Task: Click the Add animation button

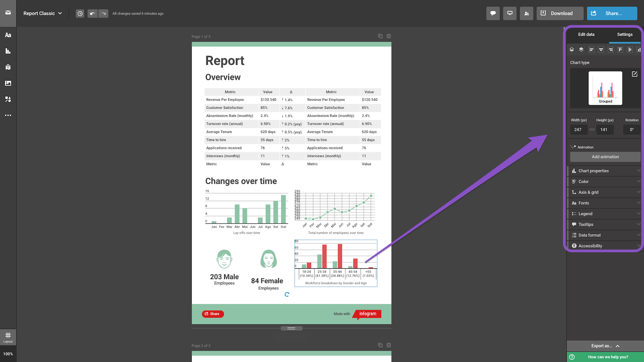Action: [x=605, y=157]
